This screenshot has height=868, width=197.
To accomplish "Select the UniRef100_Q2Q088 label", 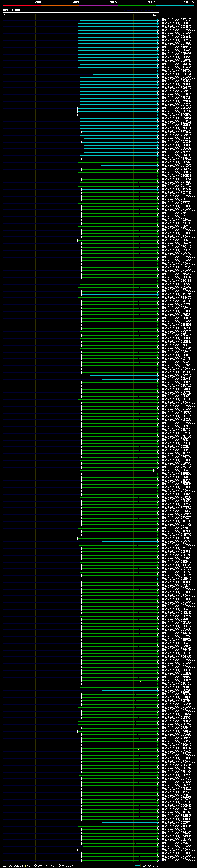I will click(177, 139).
